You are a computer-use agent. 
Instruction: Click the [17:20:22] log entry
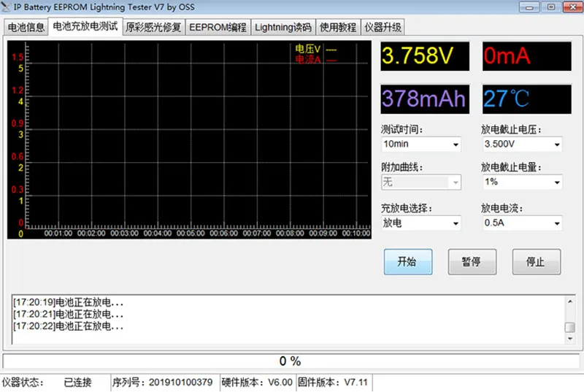[68, 326]
